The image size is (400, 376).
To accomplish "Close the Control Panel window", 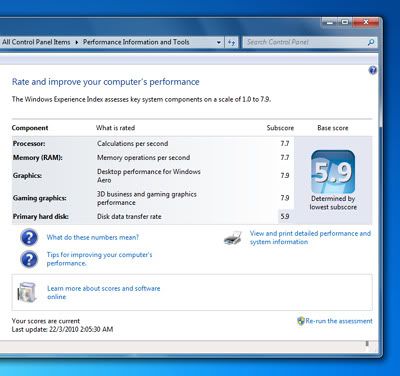I will tap(366, 23).
